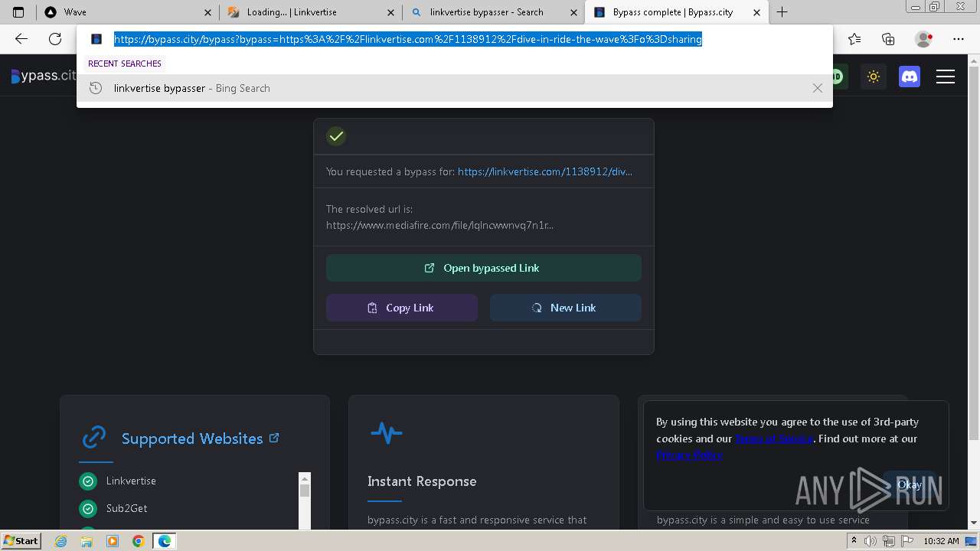Open the tab actions menu icon
980x551 pixels.
[18, 12]
